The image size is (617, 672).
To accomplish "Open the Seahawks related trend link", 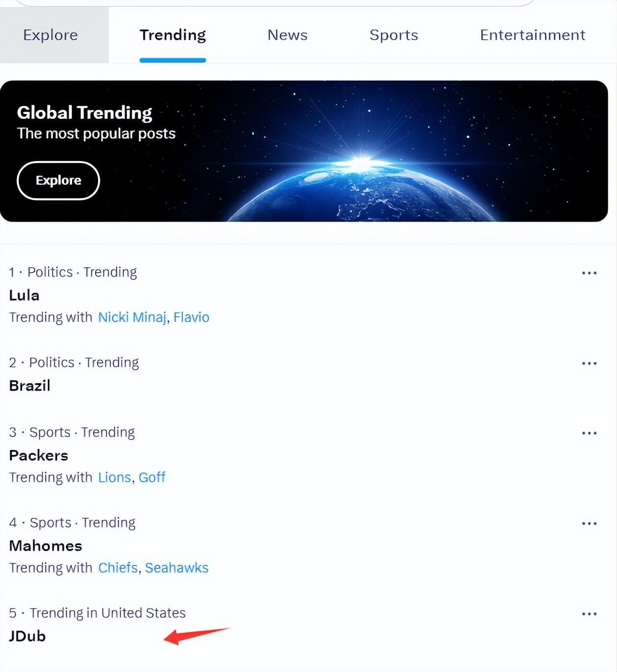I will (176, 568).
